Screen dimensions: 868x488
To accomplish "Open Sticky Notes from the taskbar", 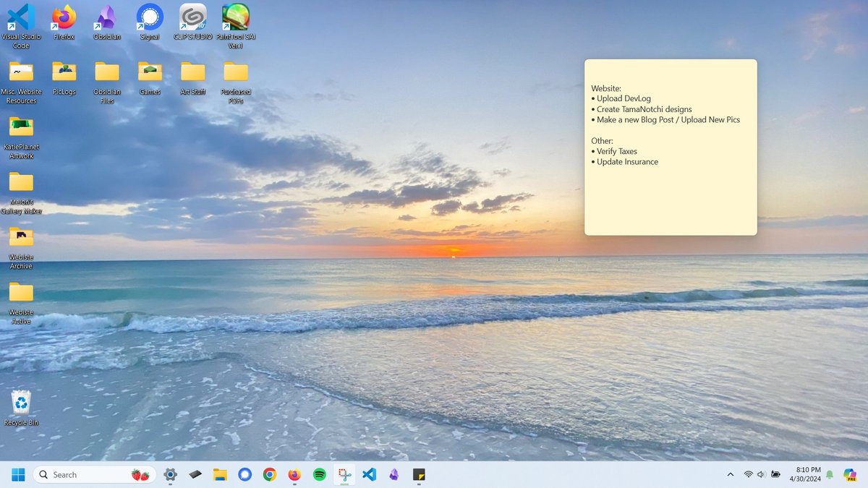I will 418,475.
